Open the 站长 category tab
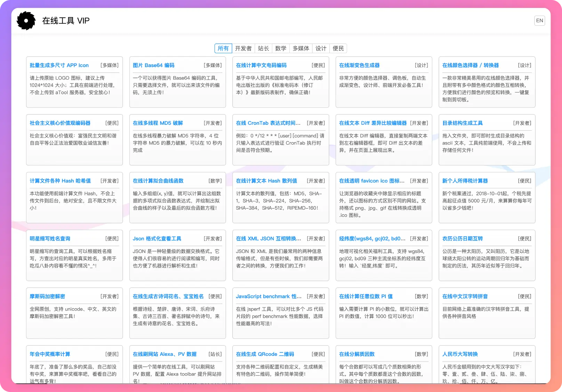 [x=263, y=48]
